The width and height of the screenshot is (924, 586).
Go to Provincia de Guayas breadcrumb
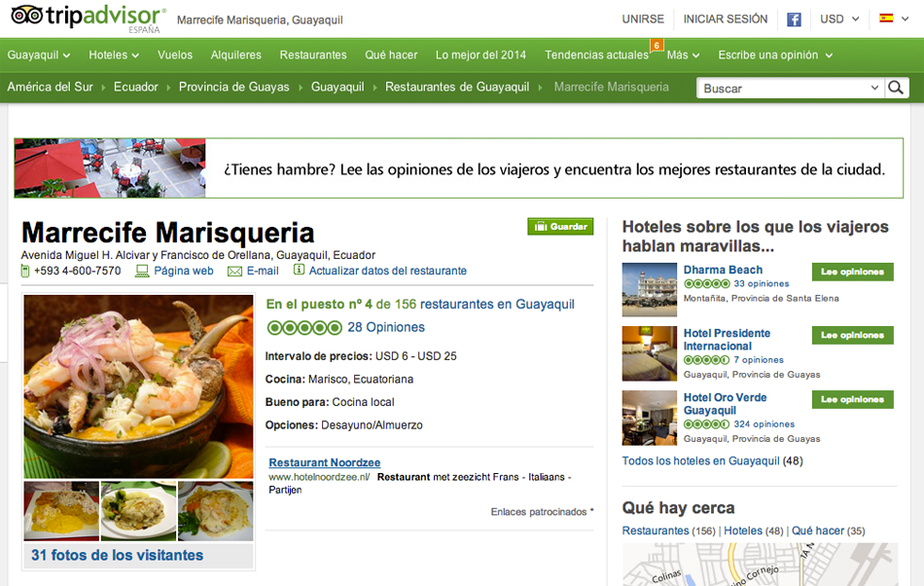[x=234, y=87]
